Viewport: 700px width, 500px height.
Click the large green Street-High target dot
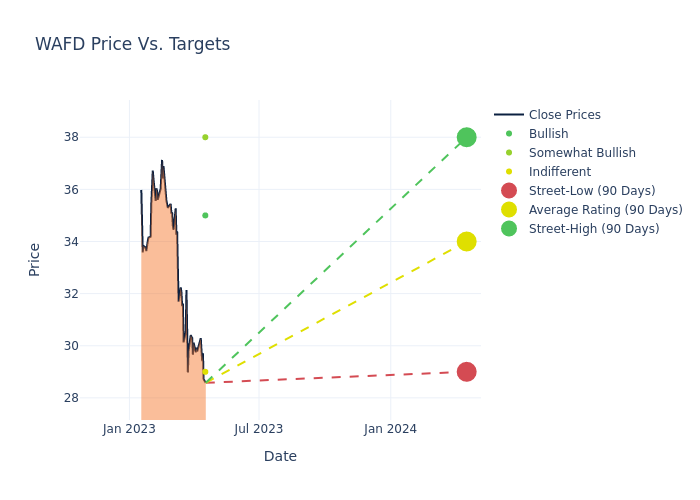[x=466, y=137]
